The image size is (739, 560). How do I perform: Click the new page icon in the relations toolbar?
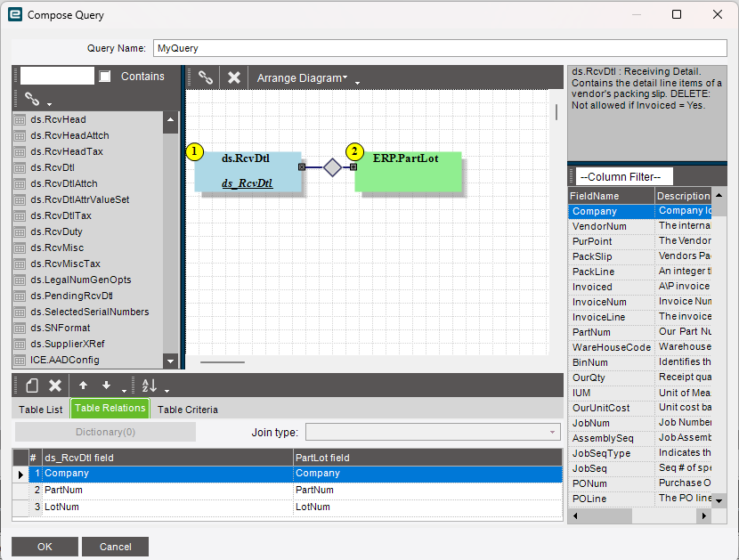click(x=32, y=386)
